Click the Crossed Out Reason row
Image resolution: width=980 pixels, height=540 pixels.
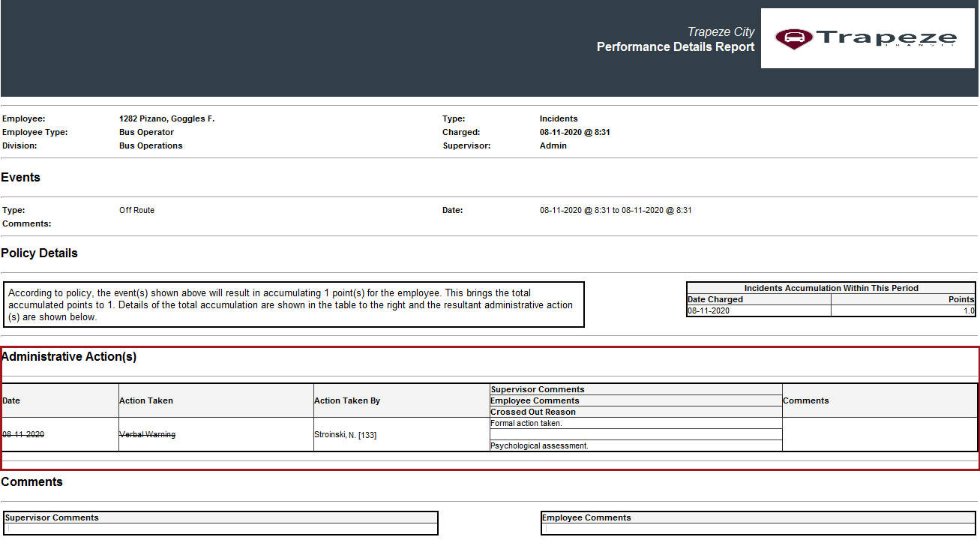point(533,412)
